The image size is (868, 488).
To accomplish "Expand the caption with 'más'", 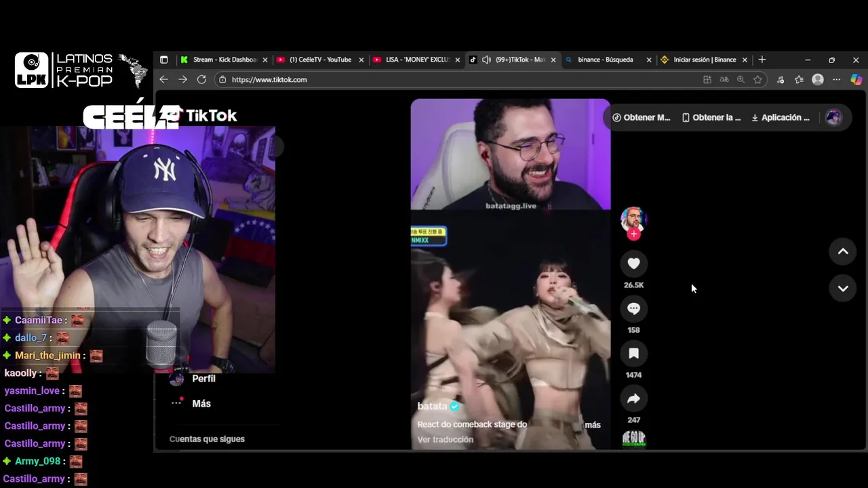I will point(593,425).
